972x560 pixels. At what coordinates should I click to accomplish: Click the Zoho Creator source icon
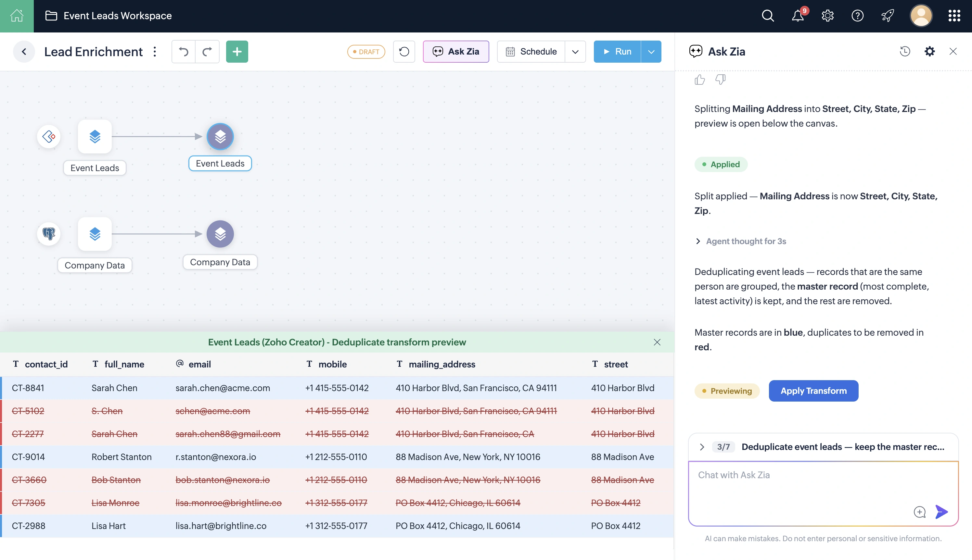coord(49,137)
